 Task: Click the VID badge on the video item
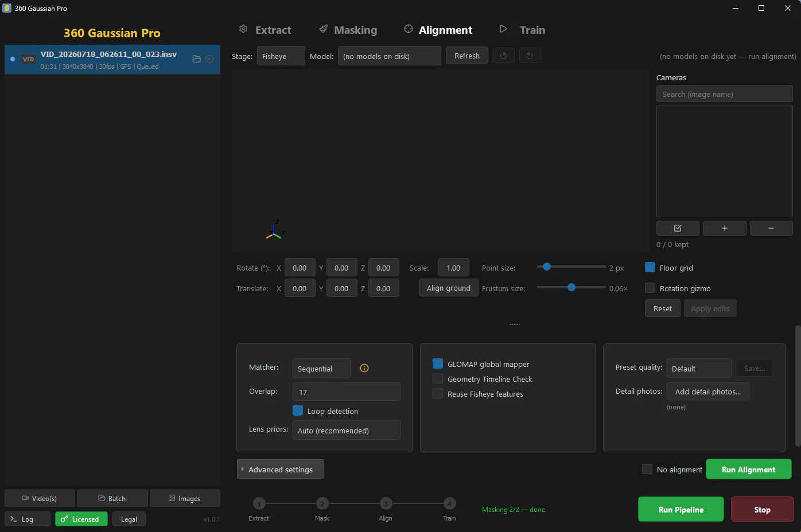tap(28, 59)
